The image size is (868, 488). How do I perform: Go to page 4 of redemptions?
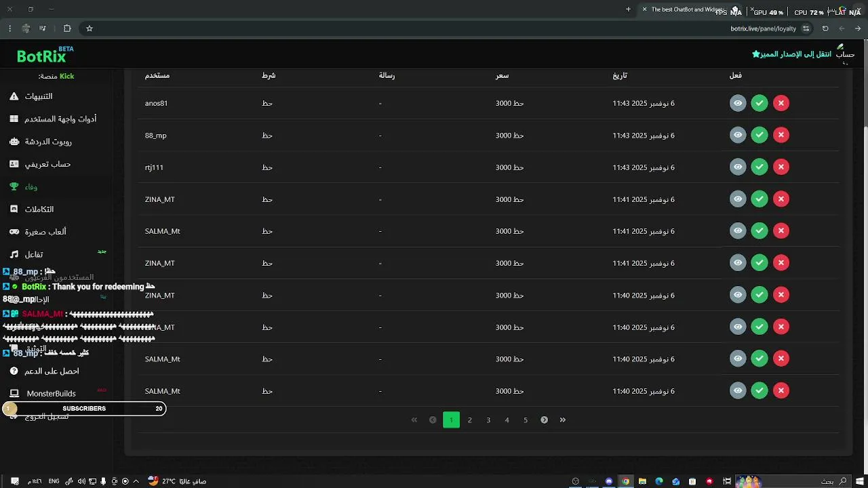click(x=507, y=420)
